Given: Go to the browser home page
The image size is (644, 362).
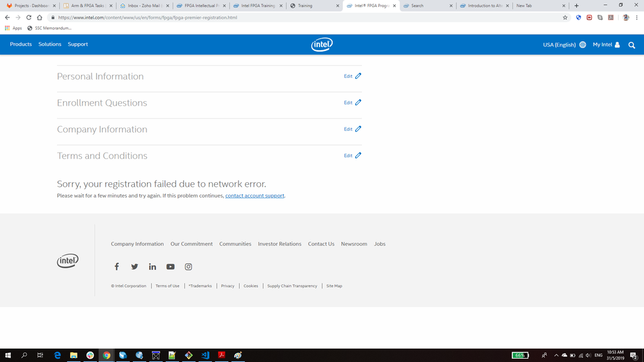Looking at the screenshot, I should click(x=39, y=17).
